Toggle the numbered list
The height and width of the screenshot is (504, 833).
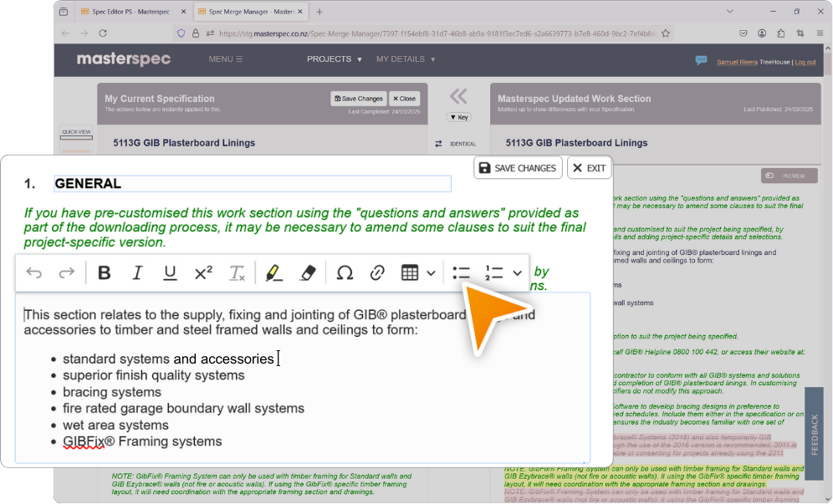click(x=494, y=273)
